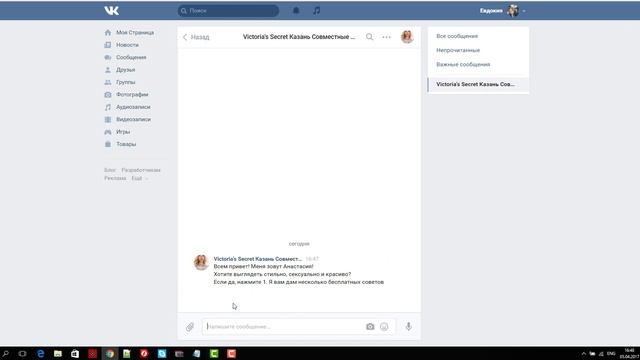Open Игры in the left menu

[x=123, y=132]
